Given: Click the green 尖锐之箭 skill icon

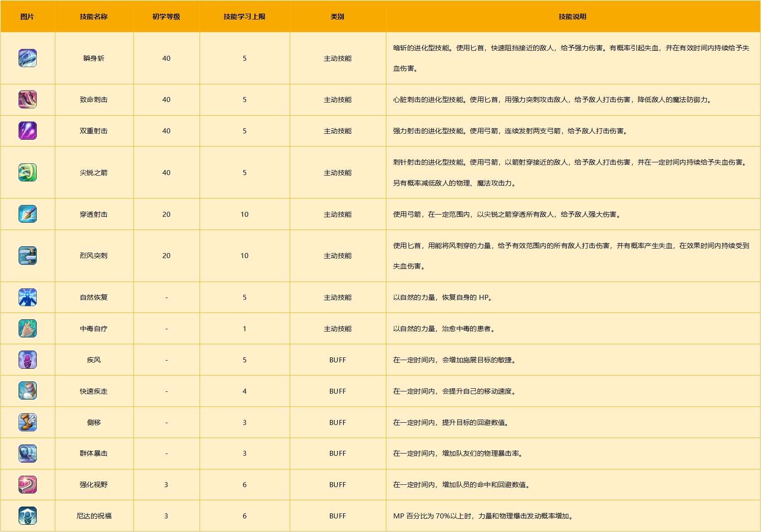Looking at the screenshot, I should (x=28, y=172).
